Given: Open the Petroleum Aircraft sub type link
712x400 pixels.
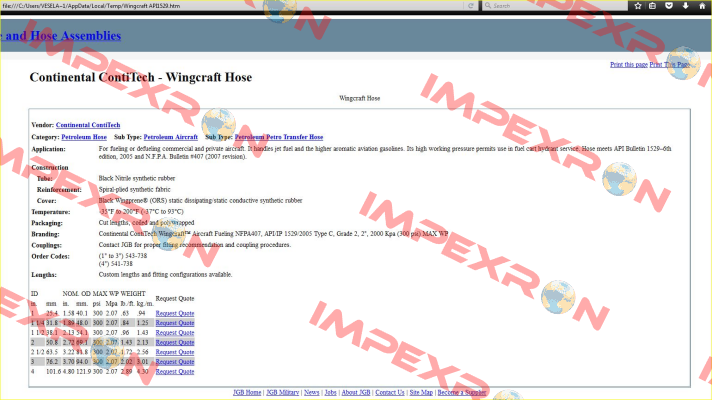Looking at the screenshot, I should [x=171, y=137].
